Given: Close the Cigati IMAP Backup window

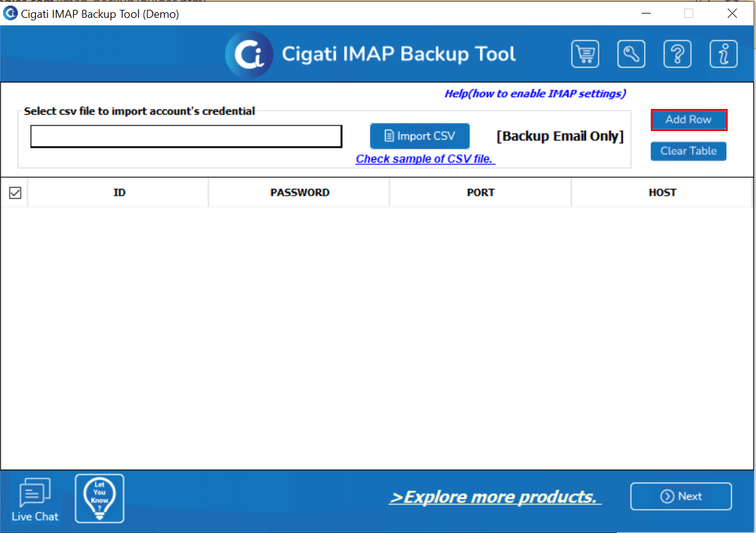Looking at the screenshot, I should tap(732, 13).
